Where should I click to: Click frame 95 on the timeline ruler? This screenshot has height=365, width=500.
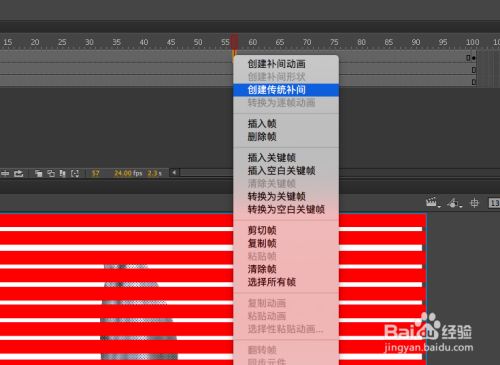pos(443,42)
